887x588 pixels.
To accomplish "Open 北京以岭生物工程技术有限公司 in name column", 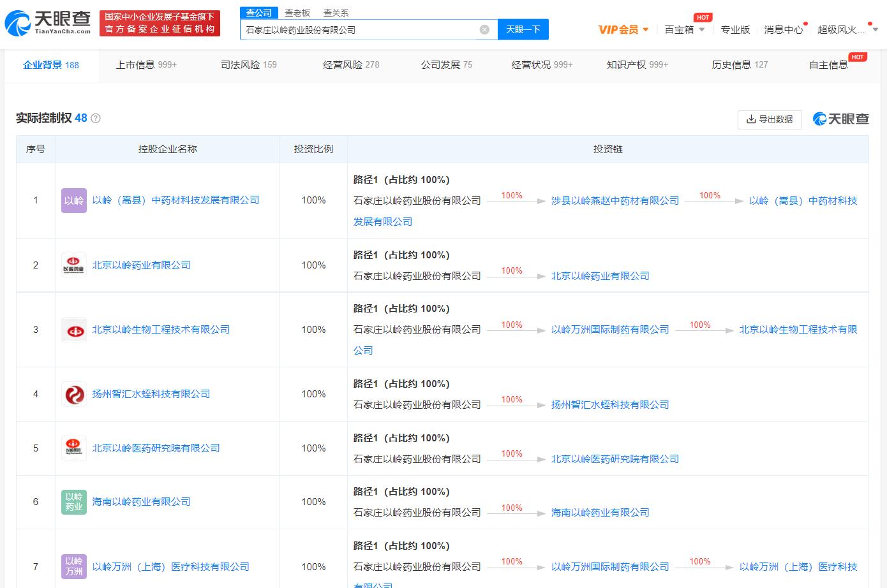I will (x=161, y=330).
